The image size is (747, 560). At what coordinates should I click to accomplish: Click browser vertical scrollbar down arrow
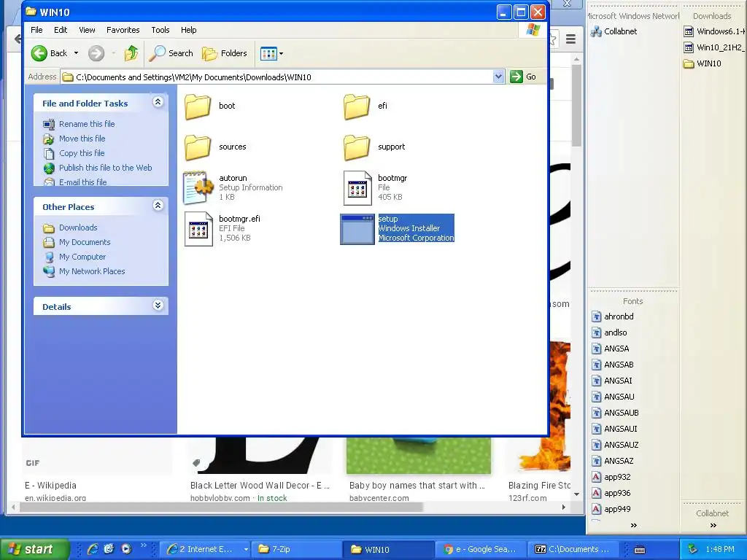tap(576, 494)
